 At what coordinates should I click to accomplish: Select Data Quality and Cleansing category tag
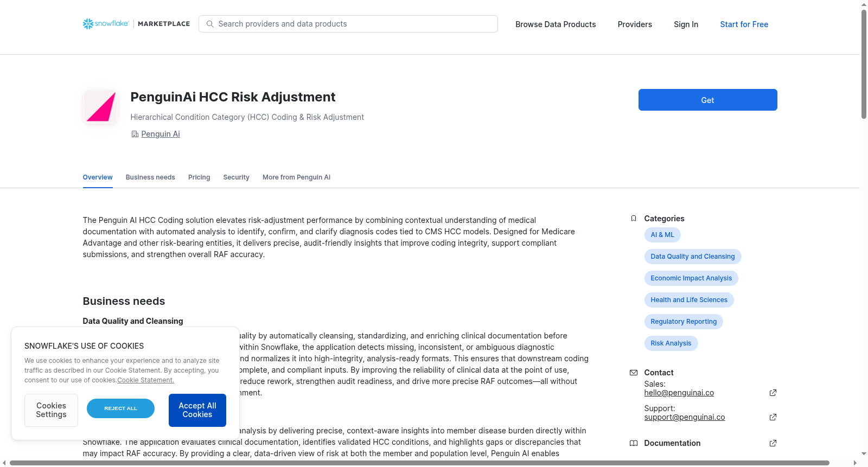693,257
